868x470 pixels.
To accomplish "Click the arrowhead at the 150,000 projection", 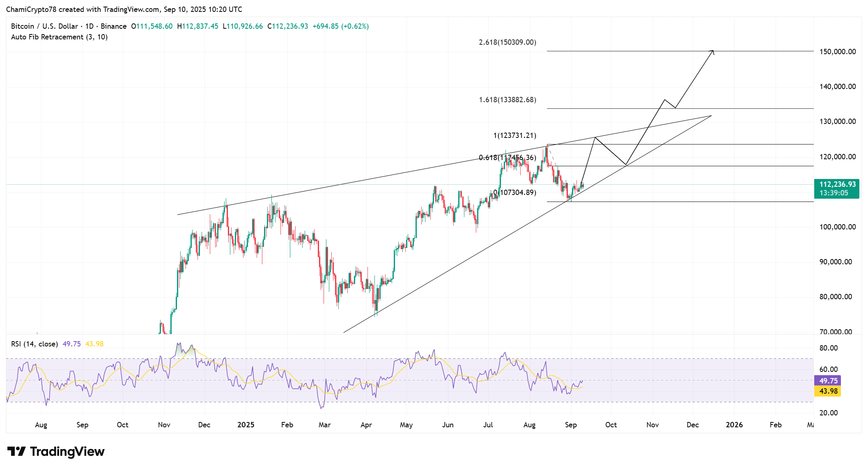I will [713, 51].
